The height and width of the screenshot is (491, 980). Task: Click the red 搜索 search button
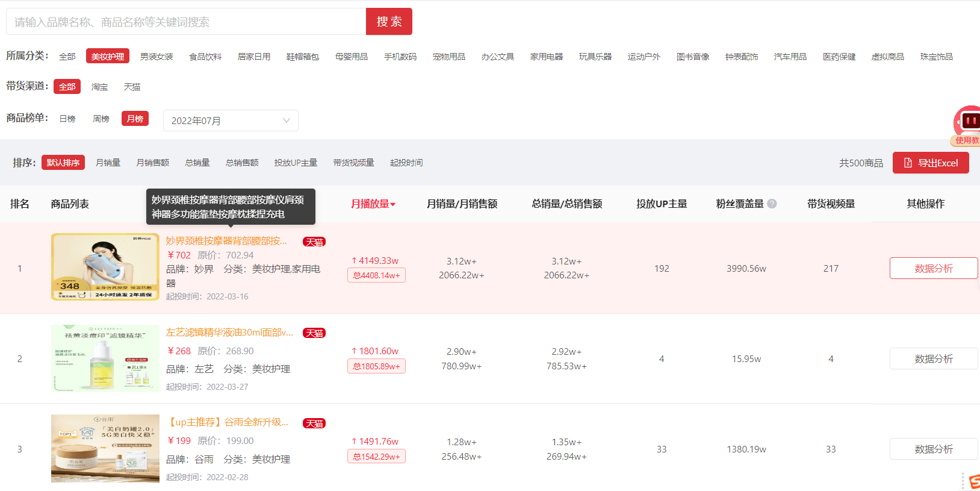(x=389, y=22)
